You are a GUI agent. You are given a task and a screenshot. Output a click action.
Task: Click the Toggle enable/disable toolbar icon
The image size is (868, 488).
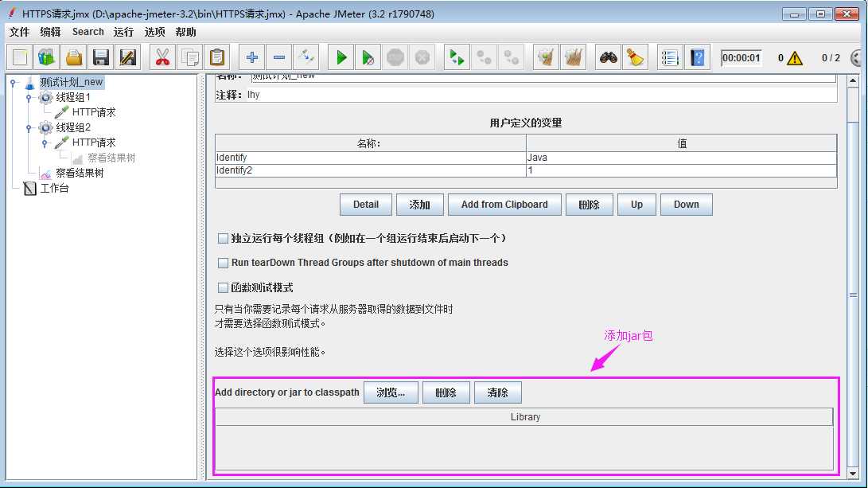[x=306, y=57]
